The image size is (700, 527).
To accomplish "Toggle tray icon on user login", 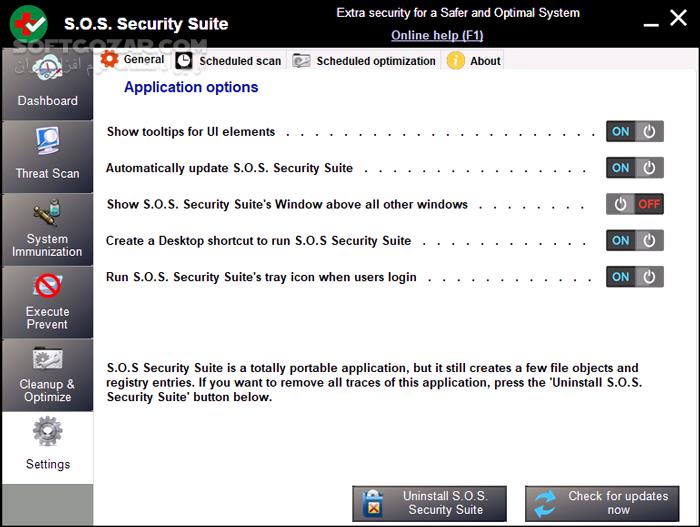I will 634,277.
